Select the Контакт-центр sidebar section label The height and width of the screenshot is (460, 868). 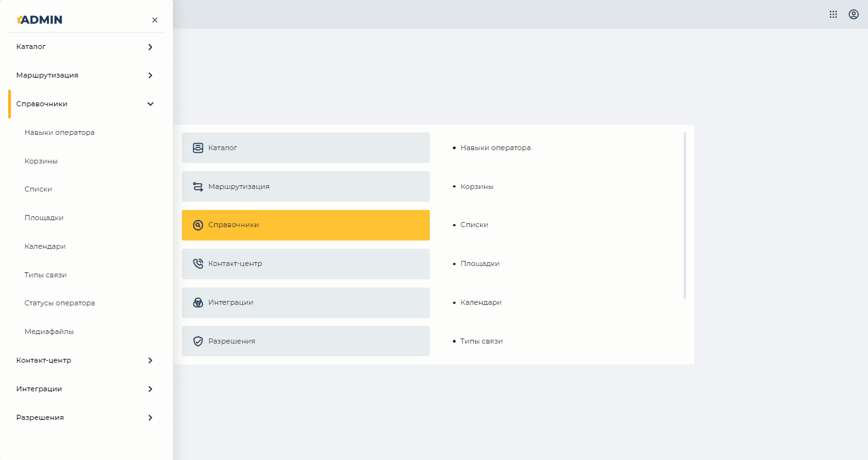point(44,360)
